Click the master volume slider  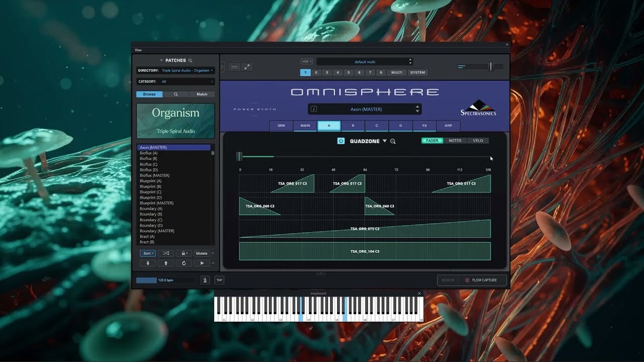pos(490,67)
